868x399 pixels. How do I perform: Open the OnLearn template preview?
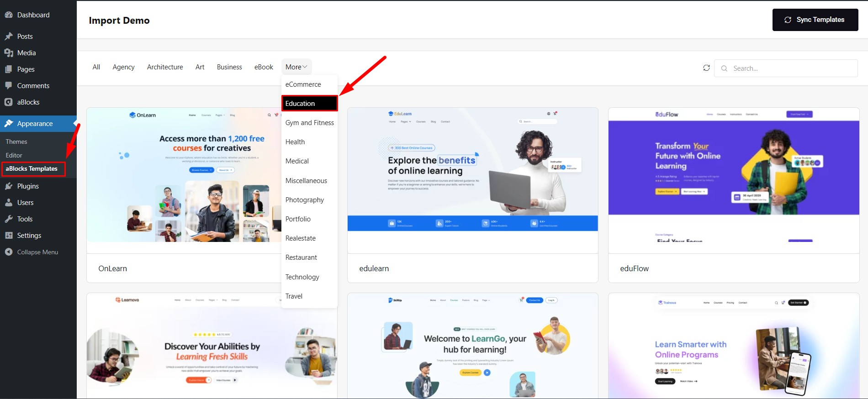tap(184, 175)
